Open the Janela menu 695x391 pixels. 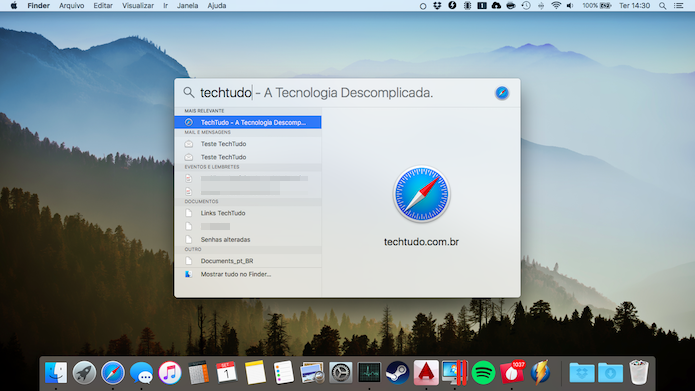pyautogui.click(x=187, y=6)
